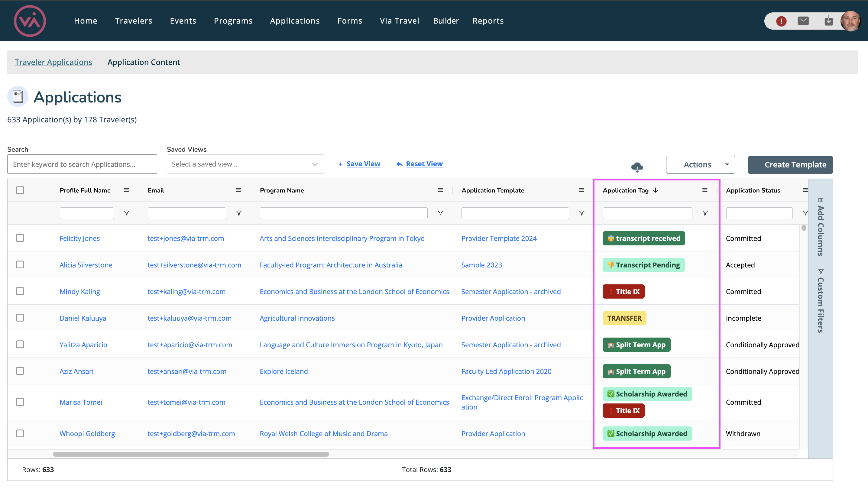Open the Application Tag column menu icon

coord(705,190)
